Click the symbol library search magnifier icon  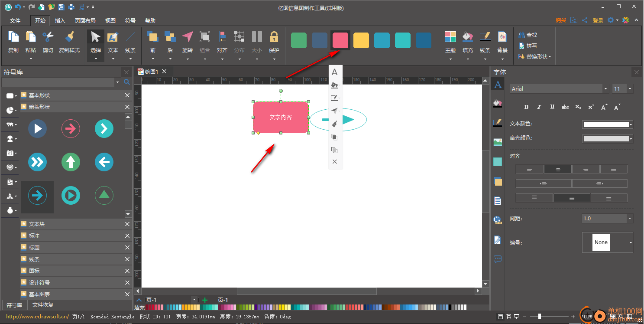click(x=127, y=82)
